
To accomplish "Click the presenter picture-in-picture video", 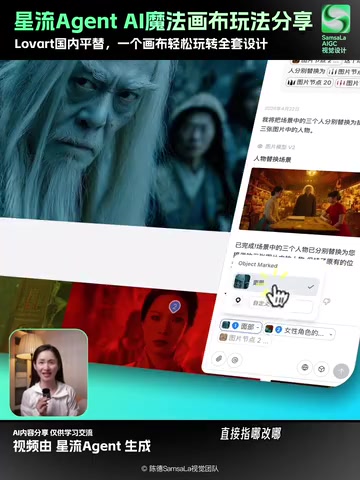I will (49, 372).
